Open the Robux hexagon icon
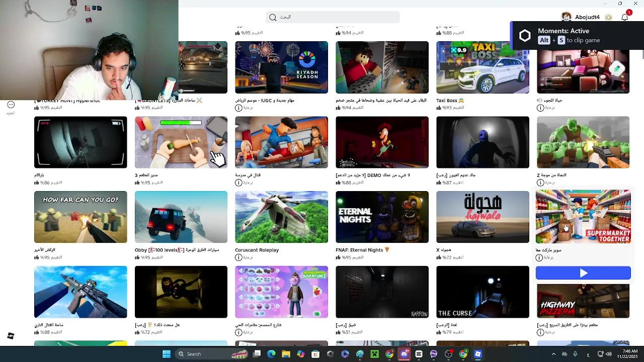Viewport: 644px width, 362px height. click(x=608, y=17)
